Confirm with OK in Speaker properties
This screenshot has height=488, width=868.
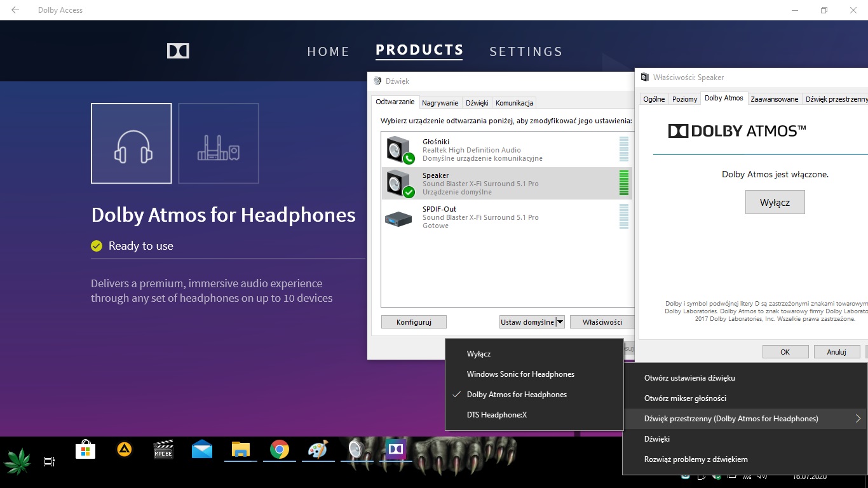tap(785, 352)
